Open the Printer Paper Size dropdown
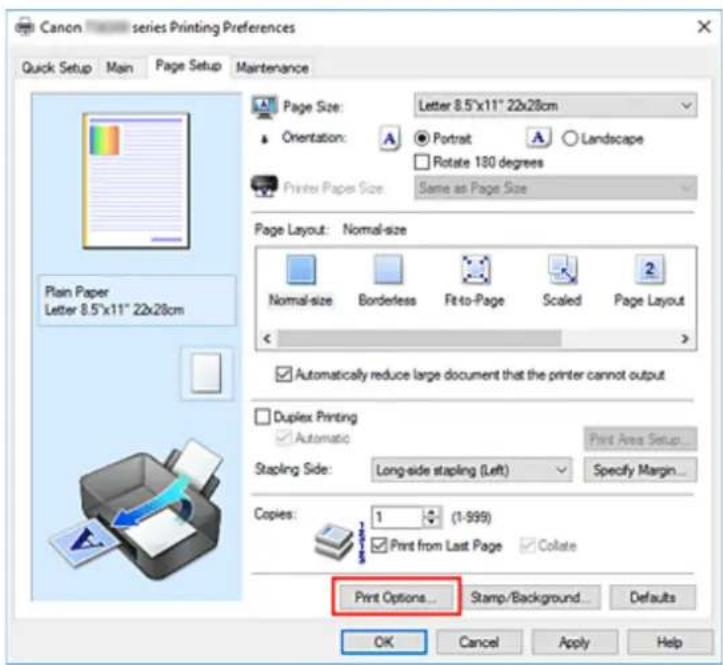 556,188
